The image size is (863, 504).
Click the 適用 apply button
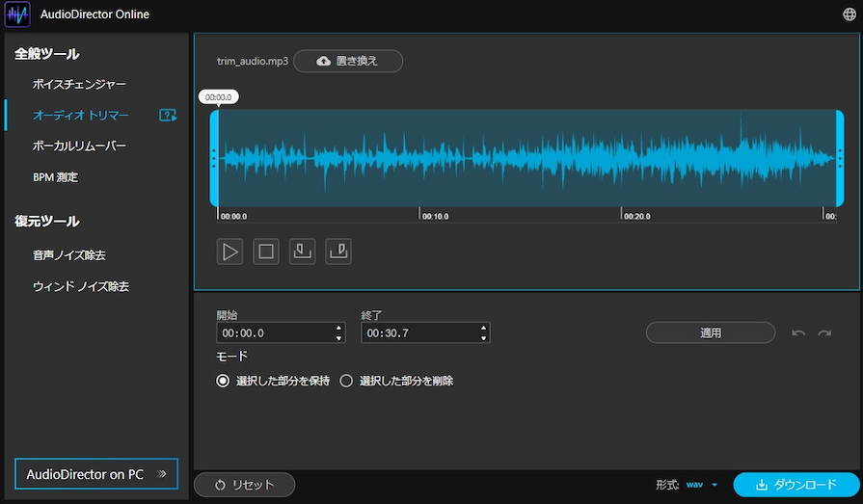point(711,332)
